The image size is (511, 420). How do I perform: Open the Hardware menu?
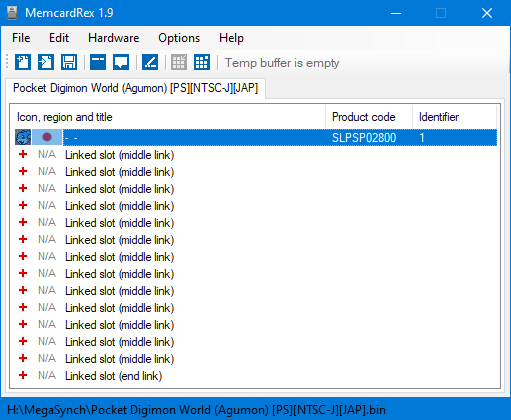(114, 38)
